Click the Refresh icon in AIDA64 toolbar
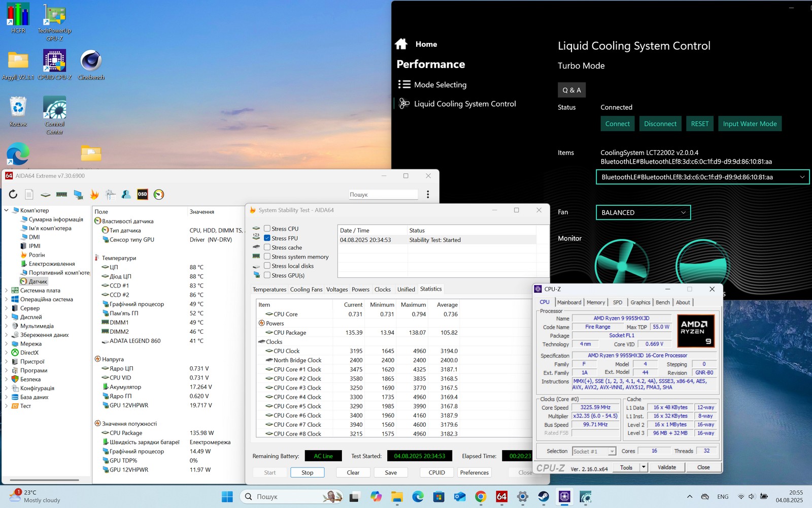 (x=13, y=194)
